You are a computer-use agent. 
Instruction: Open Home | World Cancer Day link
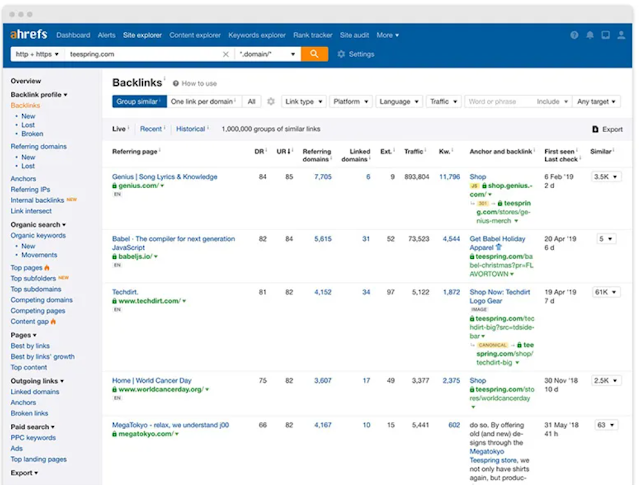[152, 381]
